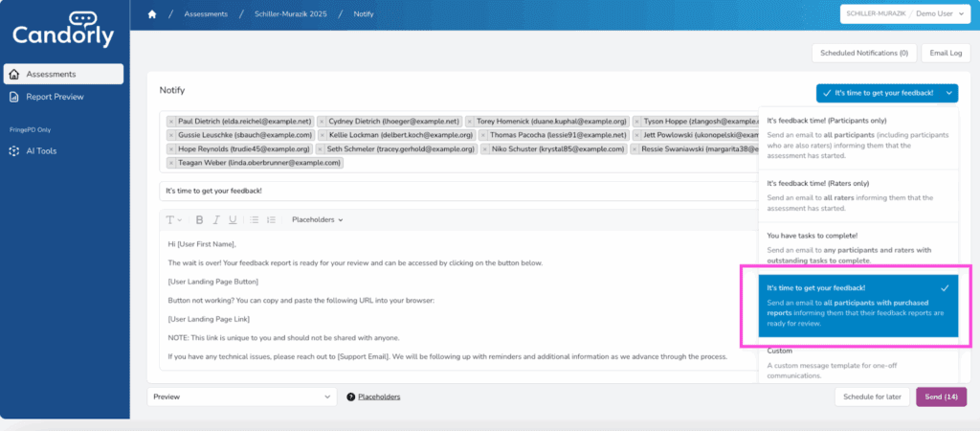This screenshot has width=980, height=431.
Task: Expand the Placeholders toolbar dropdown
Action: tap(317, 219)
